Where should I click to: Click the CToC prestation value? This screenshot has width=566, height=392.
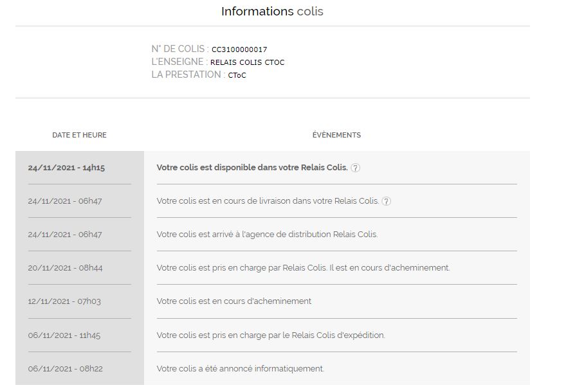point(237,75)
